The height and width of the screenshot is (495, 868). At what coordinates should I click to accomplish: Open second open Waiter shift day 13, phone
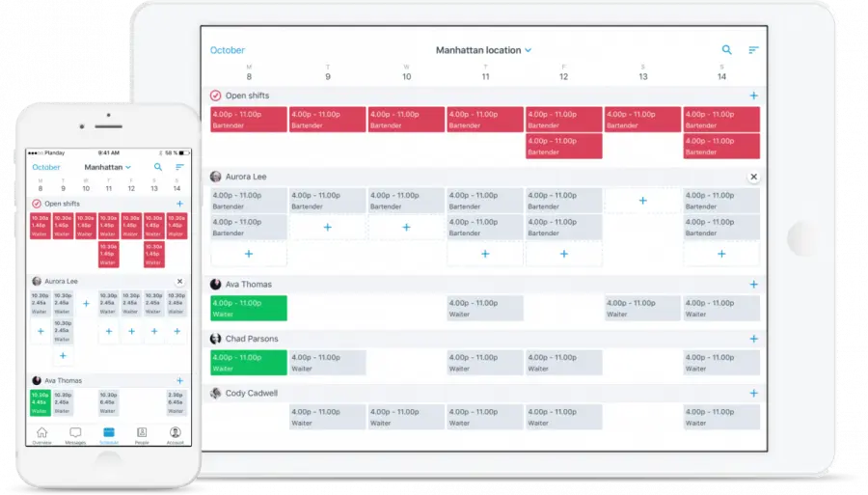tap(154, 254)
